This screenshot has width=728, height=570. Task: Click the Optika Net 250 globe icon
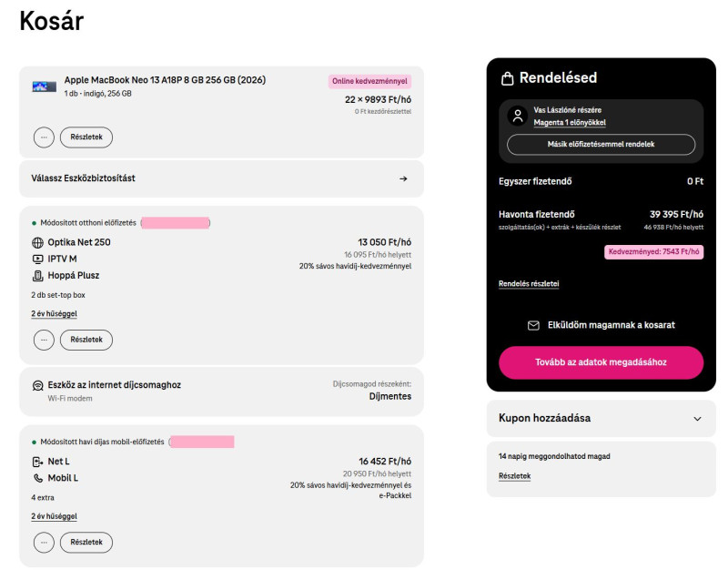(38, 242)
